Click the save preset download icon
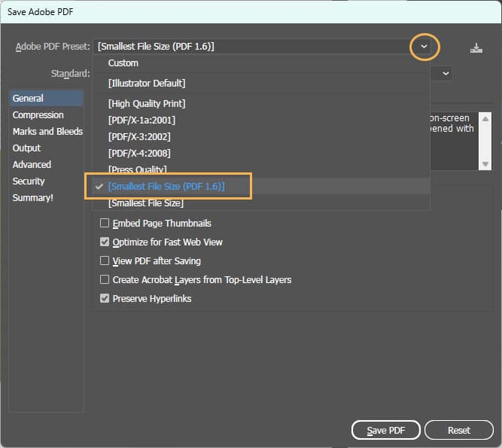This screenshot has height=448, width=502. click(x=476, y=47)
